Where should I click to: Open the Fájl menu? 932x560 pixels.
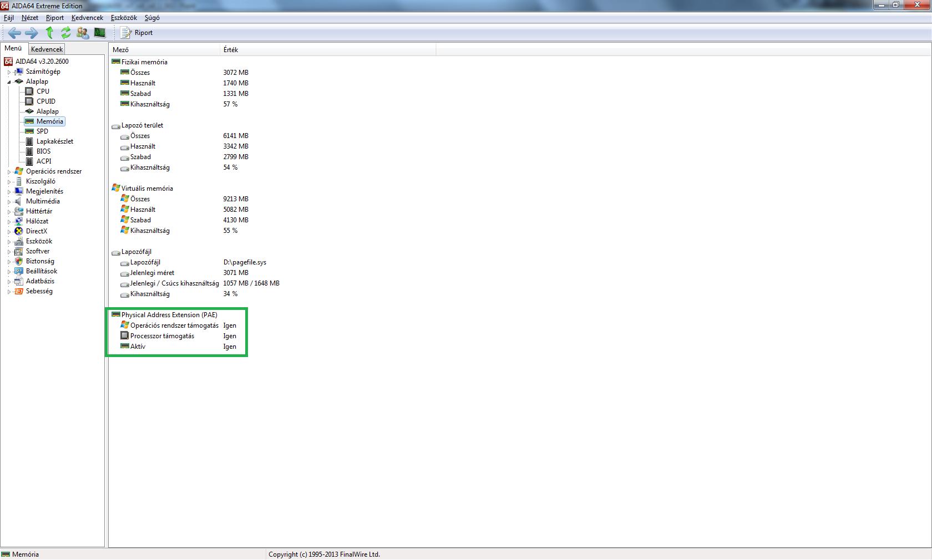pos(9,18)
